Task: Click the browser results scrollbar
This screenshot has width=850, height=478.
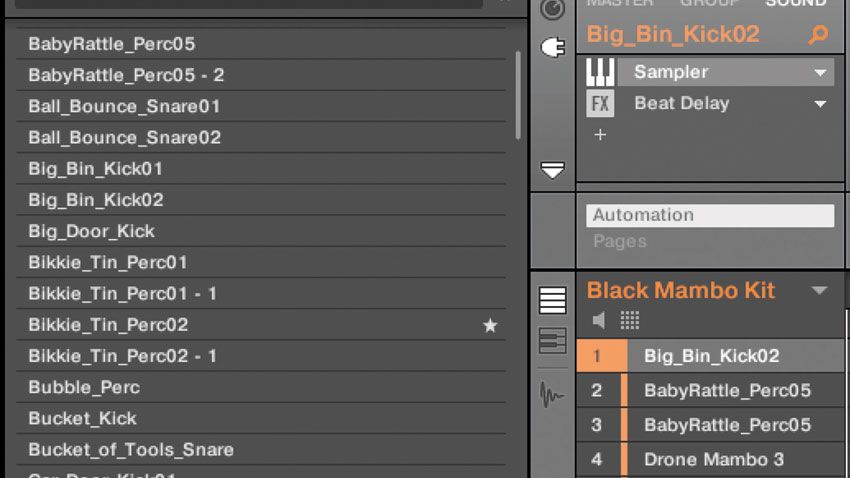Action: tap(518, 95)
